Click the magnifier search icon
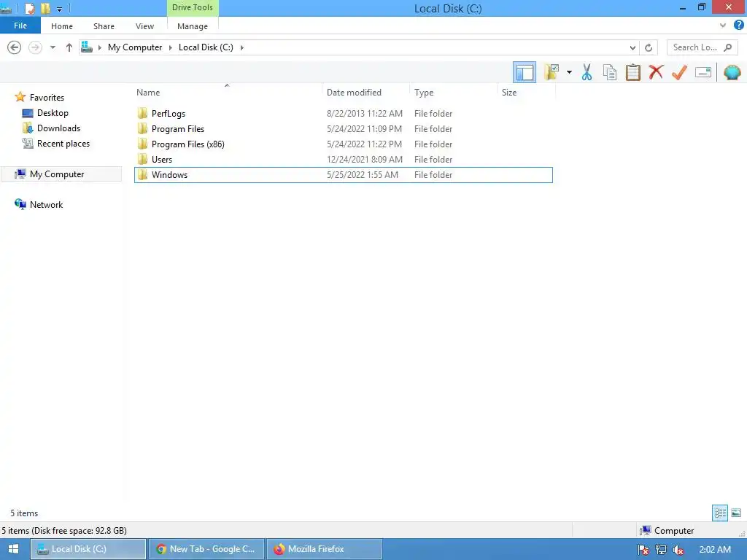This screenshot has height=560, width=747. tap(728, 47)
